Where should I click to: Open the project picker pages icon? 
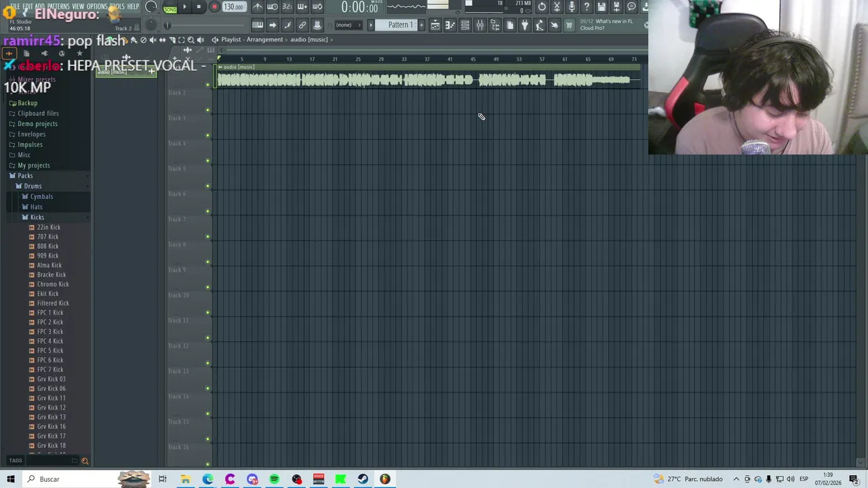click(x=510, y=25)
